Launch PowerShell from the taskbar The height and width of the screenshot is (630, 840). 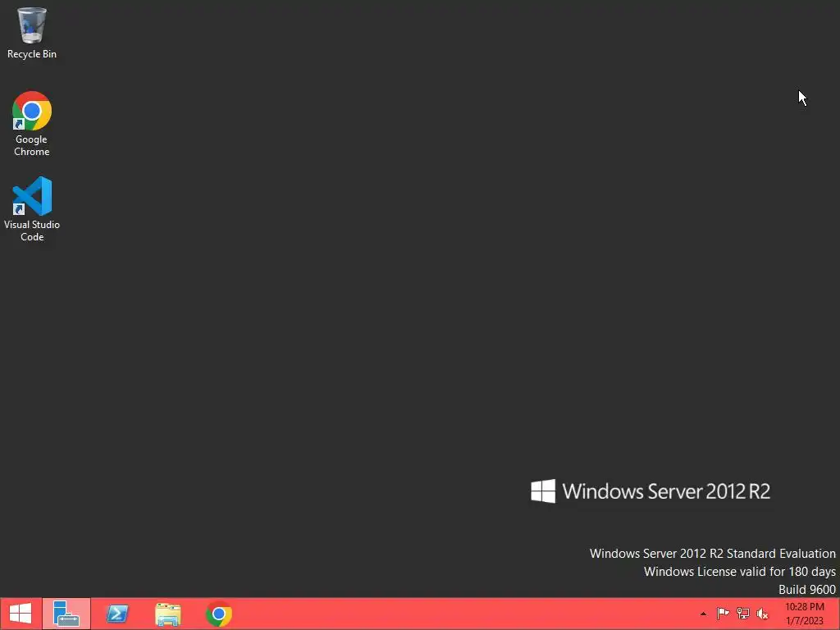(x=116, y=614)
